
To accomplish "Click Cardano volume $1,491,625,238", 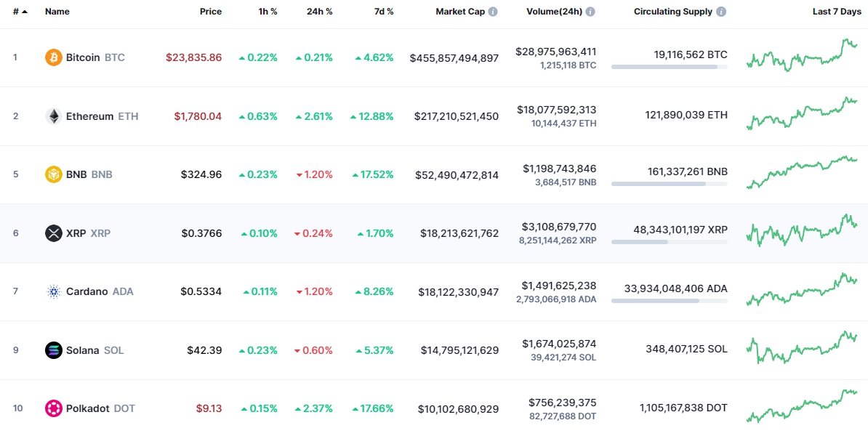I will coord(559,286).
